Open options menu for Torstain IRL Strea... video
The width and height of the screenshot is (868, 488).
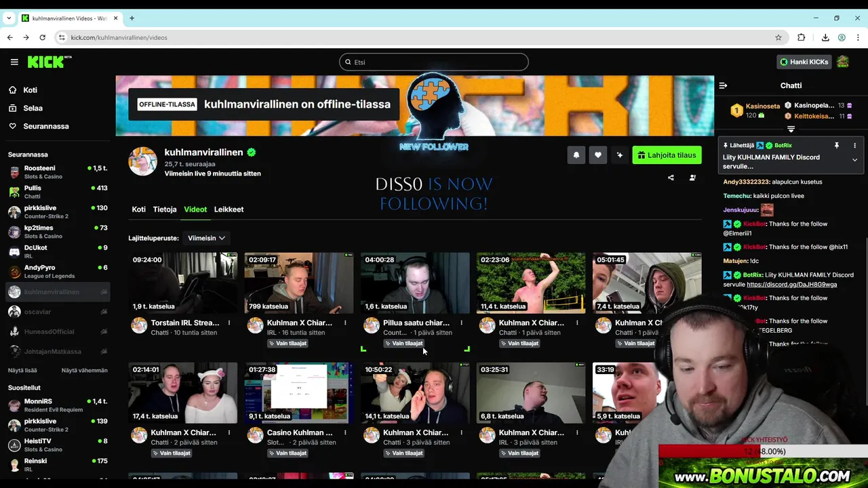click(x=229, y=323)
